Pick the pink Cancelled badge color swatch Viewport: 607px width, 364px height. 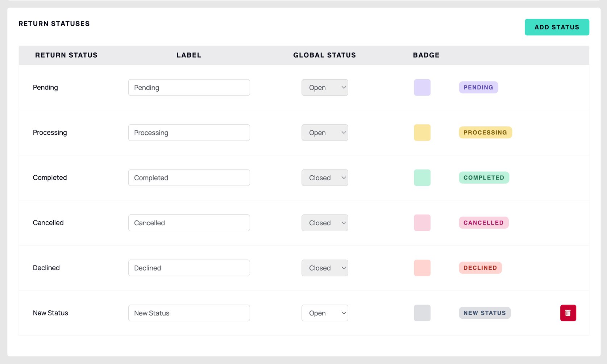point(422,223)
